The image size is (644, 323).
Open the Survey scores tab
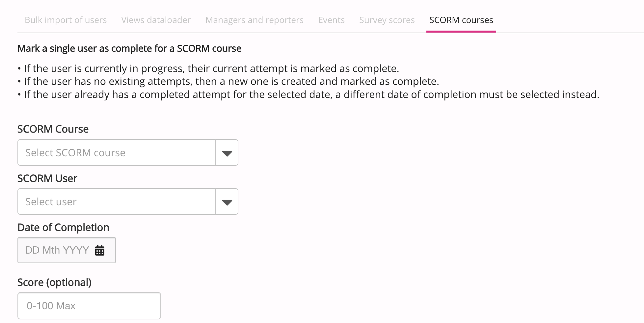(387, 20)
